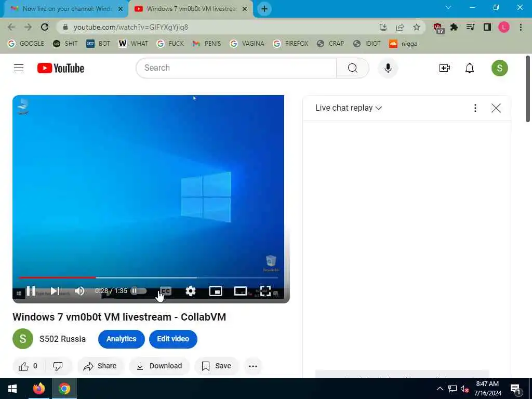The width and height of the screenshot is (532, 399).
Task: Close the live chat replay panel
Action: pos(496,108)
